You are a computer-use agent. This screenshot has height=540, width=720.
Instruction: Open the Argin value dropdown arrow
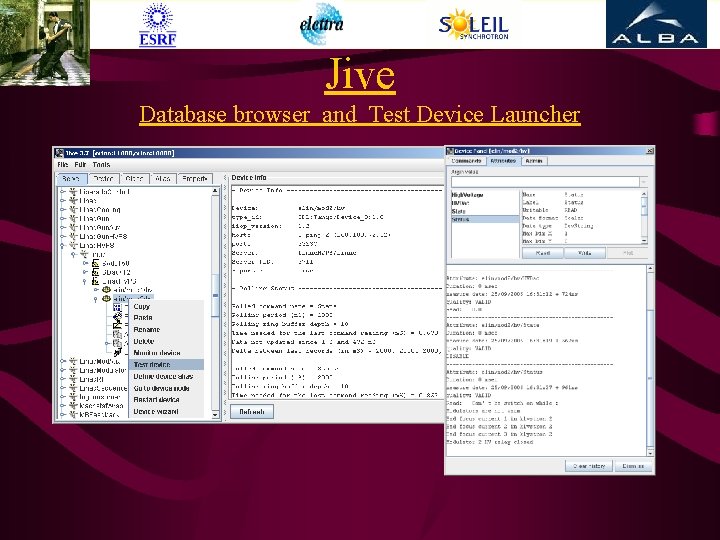[644, 182]
